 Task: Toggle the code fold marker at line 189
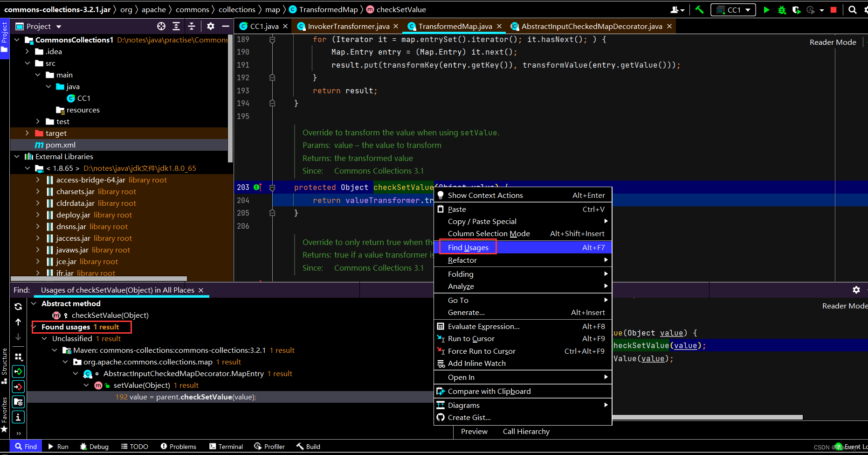pos(272,40)
